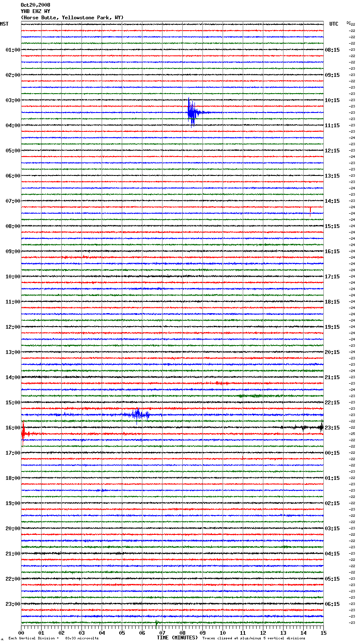Click the 16:15 UTC time label

tap(332, 251)
